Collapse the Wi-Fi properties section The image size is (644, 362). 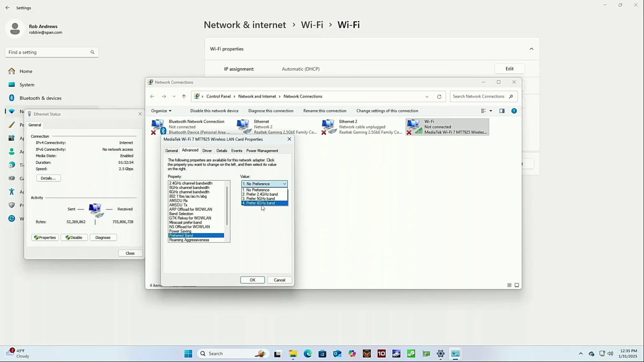[531, 49]
